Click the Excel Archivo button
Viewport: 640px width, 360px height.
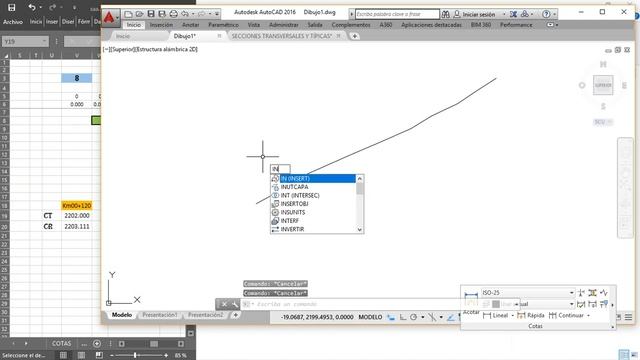coord(13,22)
